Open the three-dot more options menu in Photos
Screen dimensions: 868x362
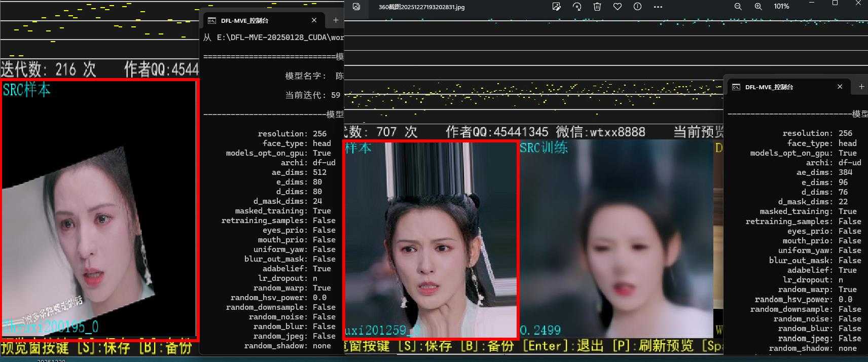click(x=658, y=7)
